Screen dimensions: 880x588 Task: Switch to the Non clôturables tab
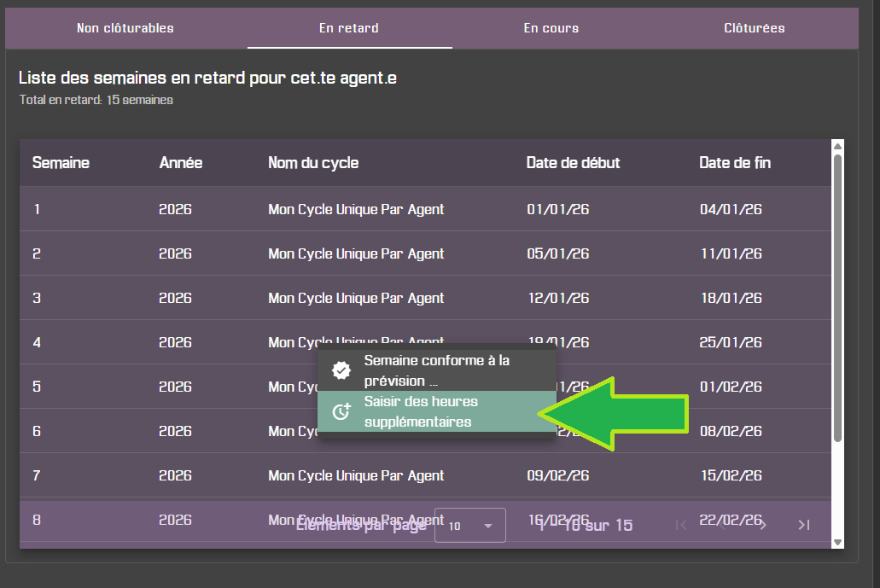[x=125, y=28]
